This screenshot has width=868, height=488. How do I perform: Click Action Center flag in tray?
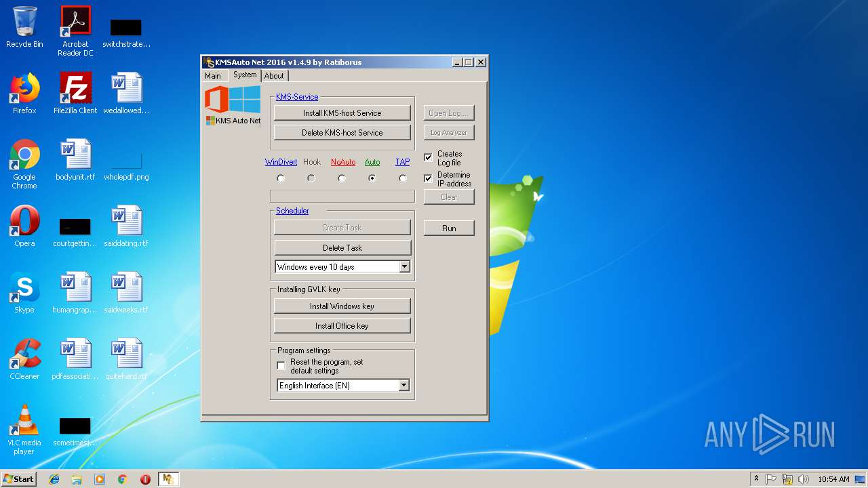click(x=771, y=479)
